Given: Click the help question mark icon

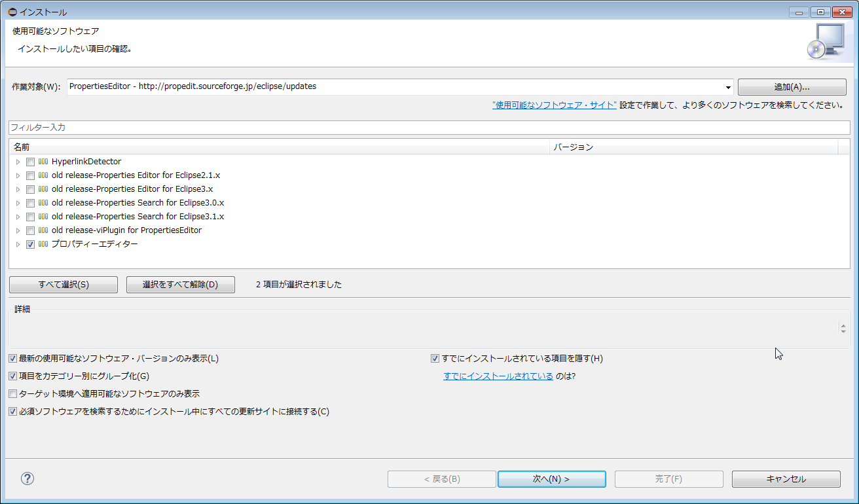Looking at the screenshot, I should coord(27,478).
